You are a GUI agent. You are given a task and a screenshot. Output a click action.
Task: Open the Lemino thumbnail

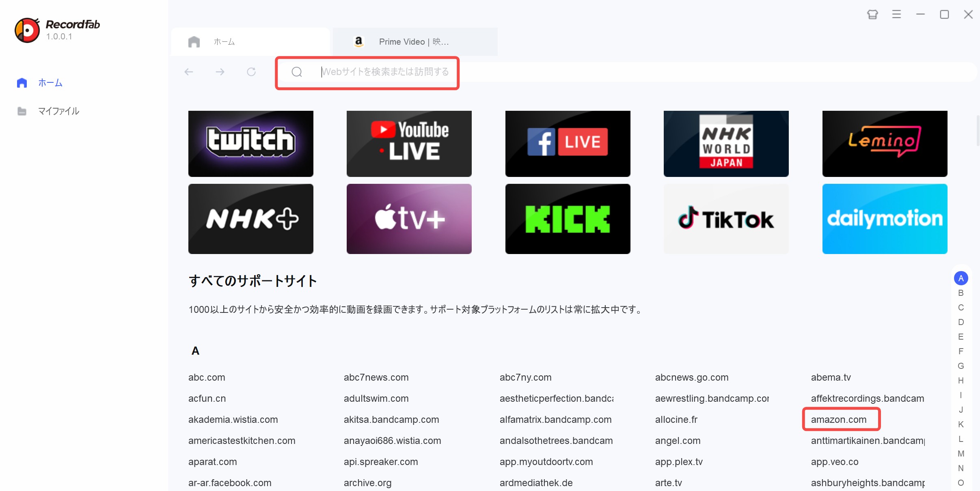click(x=885, y=144)
